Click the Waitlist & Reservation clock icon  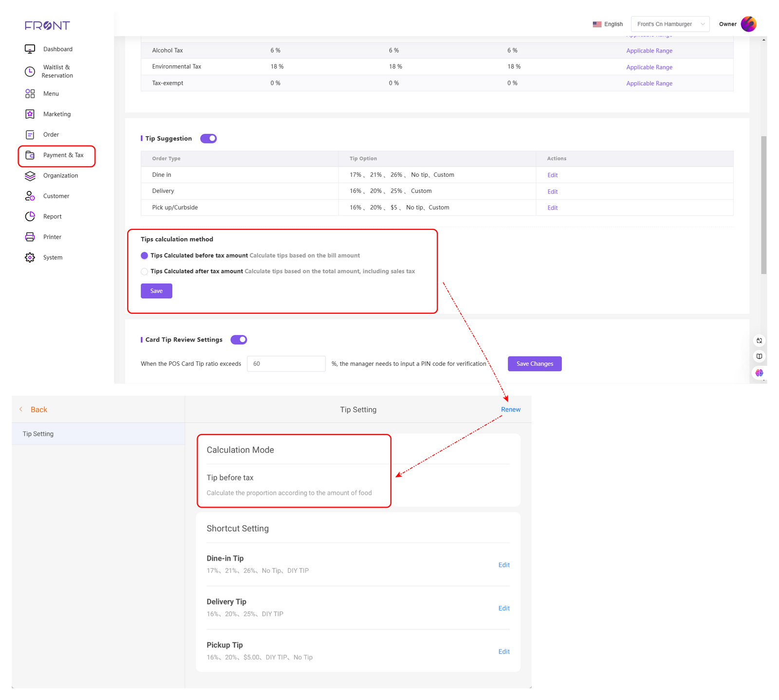tap(30, 72)
